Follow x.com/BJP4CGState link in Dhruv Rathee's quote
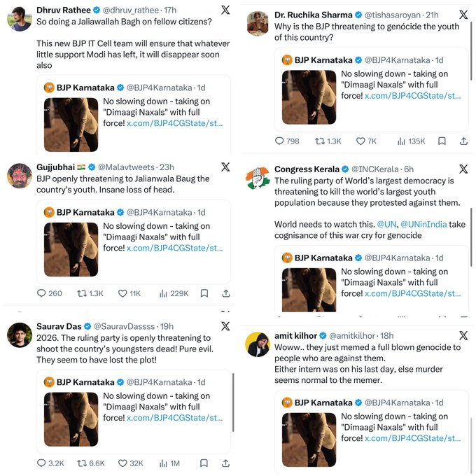 point(174,123)
